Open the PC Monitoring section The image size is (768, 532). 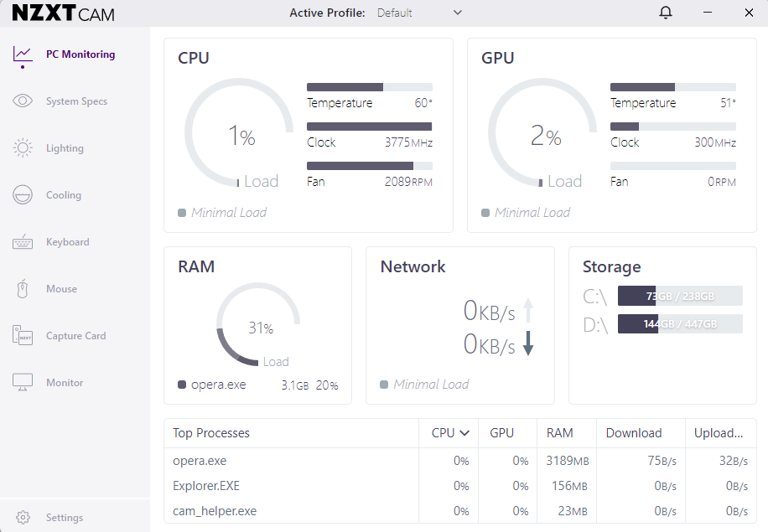pos(80,54)
